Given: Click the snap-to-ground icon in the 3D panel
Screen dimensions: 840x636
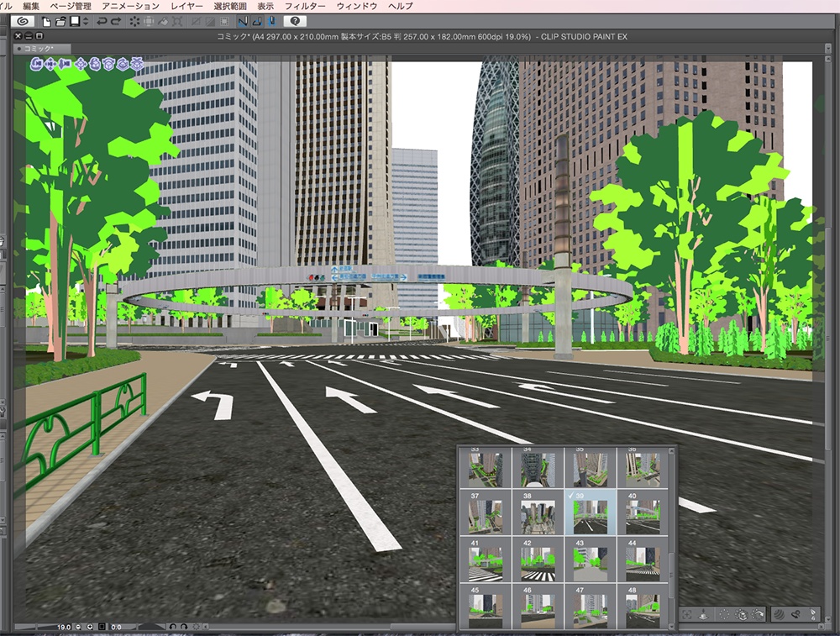Looking at the screenshot, I should pyautogui.click(x=703, y=614).
